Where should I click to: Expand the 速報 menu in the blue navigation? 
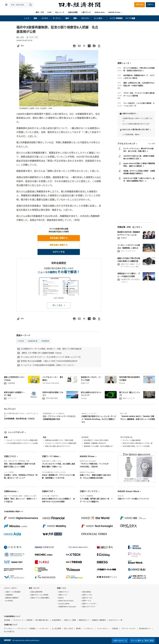[36, 18]
